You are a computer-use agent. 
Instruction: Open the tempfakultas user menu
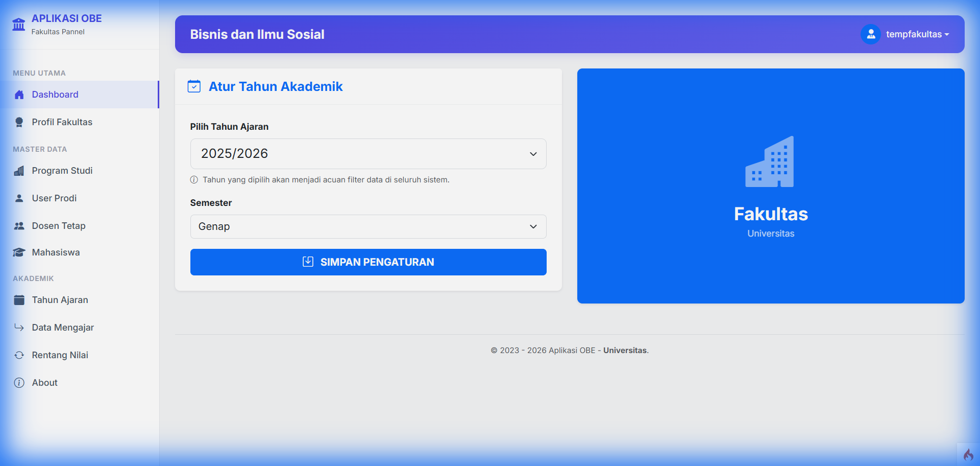917,34
